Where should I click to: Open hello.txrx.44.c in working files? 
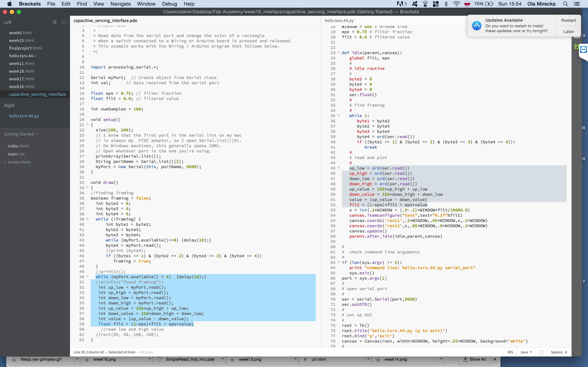pos(23,56)
